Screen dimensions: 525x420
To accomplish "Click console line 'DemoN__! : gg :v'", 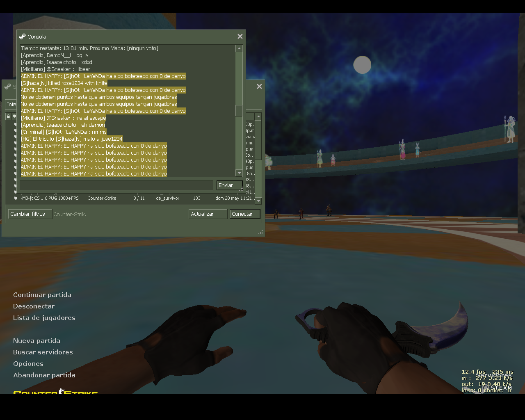I will pos(55,55).
